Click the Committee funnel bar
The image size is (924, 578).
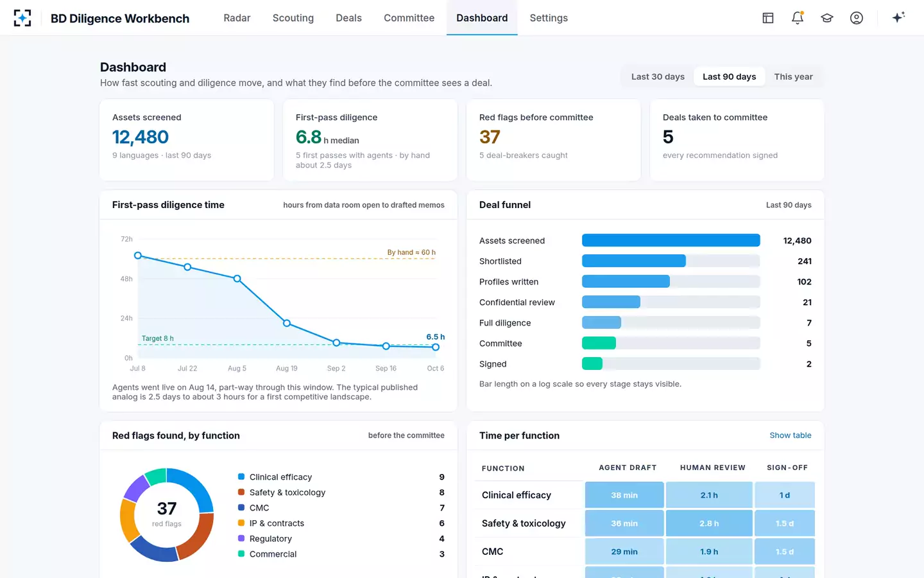(x=599, y=343)
